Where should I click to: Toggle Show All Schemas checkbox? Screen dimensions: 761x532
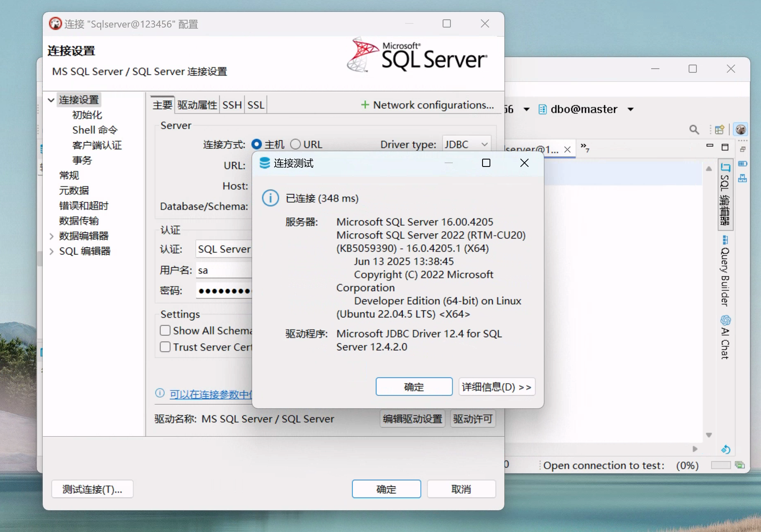pyautogui.click(x=165, y=330)
